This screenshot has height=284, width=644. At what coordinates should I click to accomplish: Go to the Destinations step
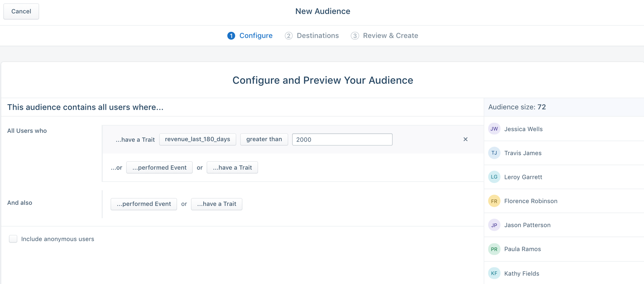[312, 36]
